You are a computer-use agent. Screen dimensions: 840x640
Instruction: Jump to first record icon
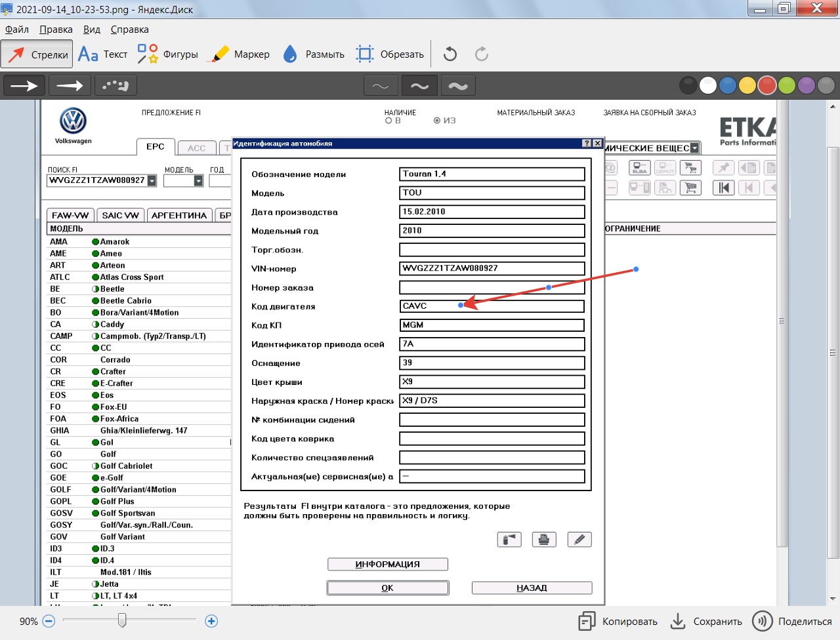[723, 188]
